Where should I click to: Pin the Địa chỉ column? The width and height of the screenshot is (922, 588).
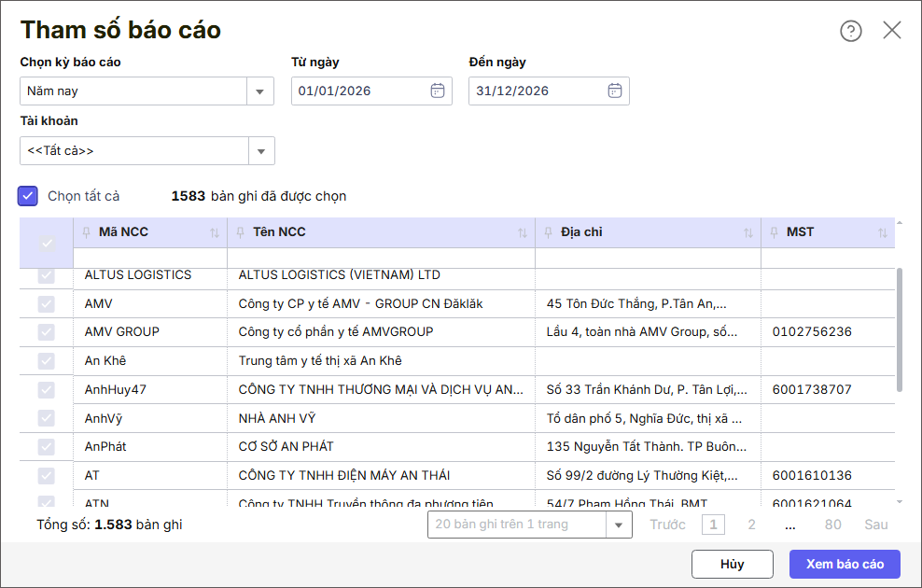pos(548,232)
